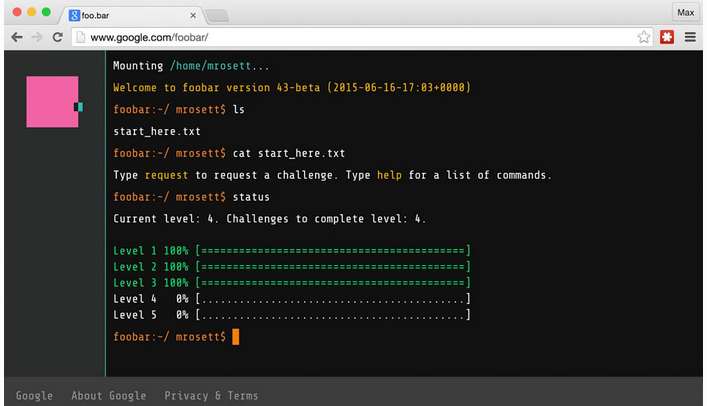Click the page document icon in address bar

(81, 37)
